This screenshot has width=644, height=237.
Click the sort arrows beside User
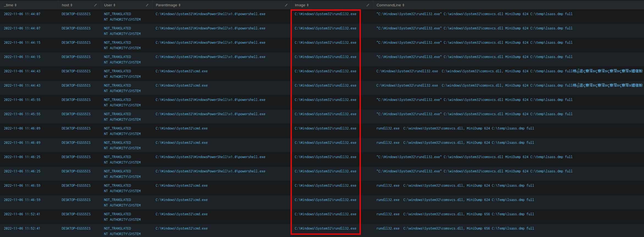[114, 5]
